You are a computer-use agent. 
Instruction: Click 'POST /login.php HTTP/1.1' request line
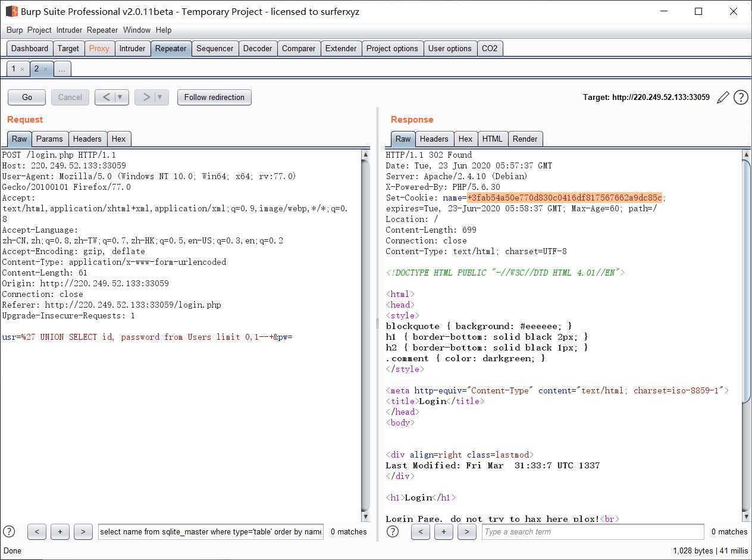(59, 155)
